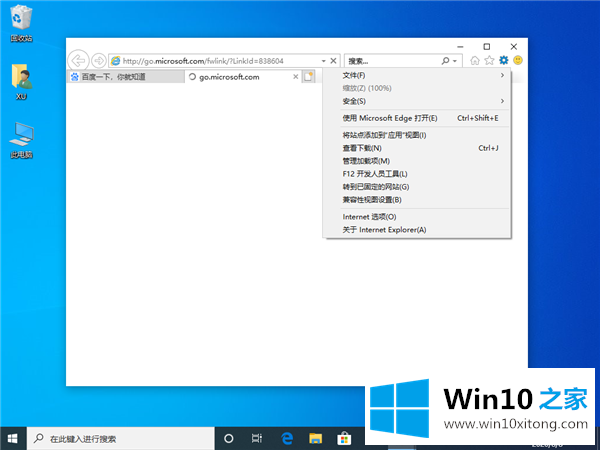The width and height of the screenshot is (600, 450).
Task: Choose 管理加载项(M) menu entry
Action: pyautogui.click(x=417, y=161)
